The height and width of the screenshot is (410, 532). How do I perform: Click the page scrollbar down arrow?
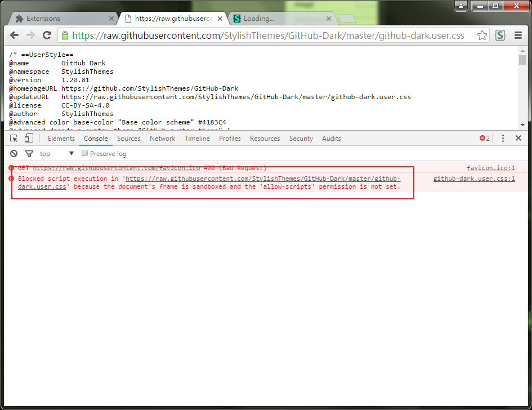coord(522,125)
